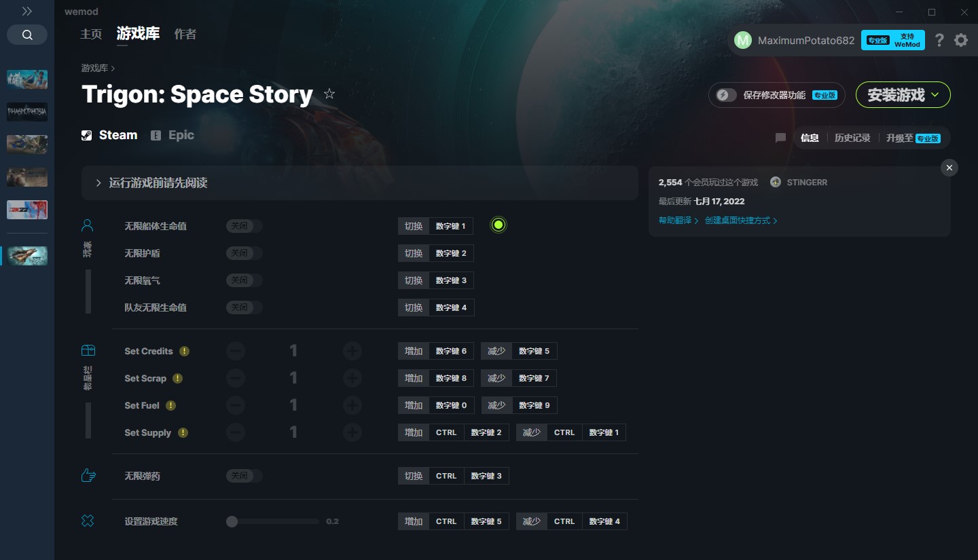Increase Set Supply with plus button

(x=352, y=432)
